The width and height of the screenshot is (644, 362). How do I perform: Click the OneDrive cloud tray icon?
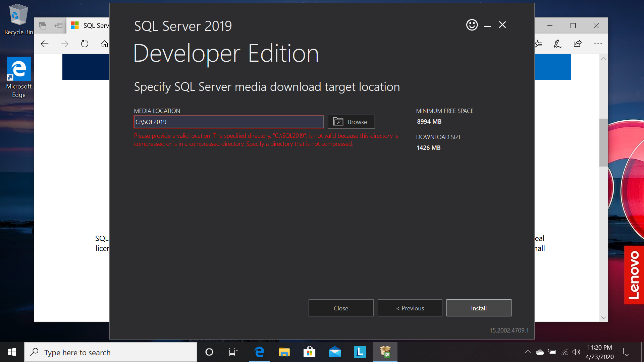pos(540,352)
